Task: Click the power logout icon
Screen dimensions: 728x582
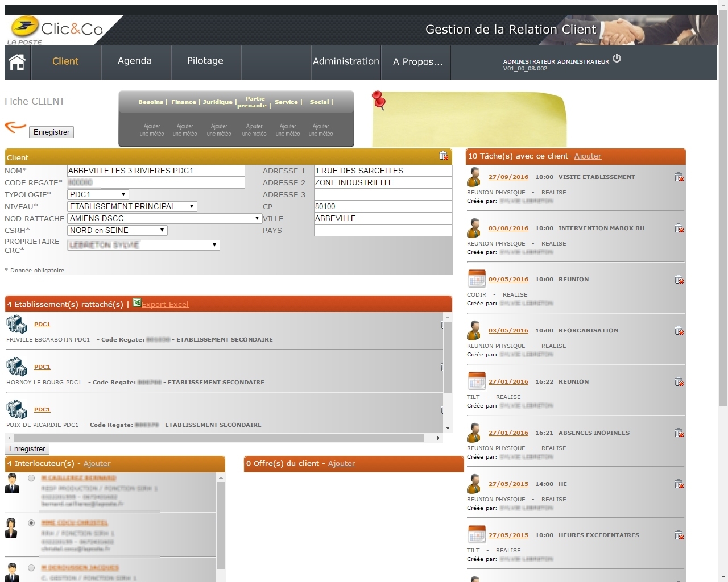Action: [x=617, y=59]
